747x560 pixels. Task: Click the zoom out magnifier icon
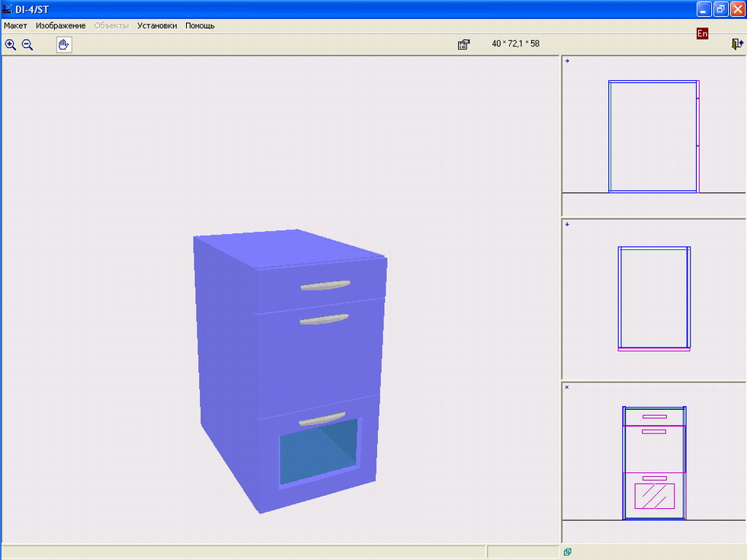click(x=27, y=45)
